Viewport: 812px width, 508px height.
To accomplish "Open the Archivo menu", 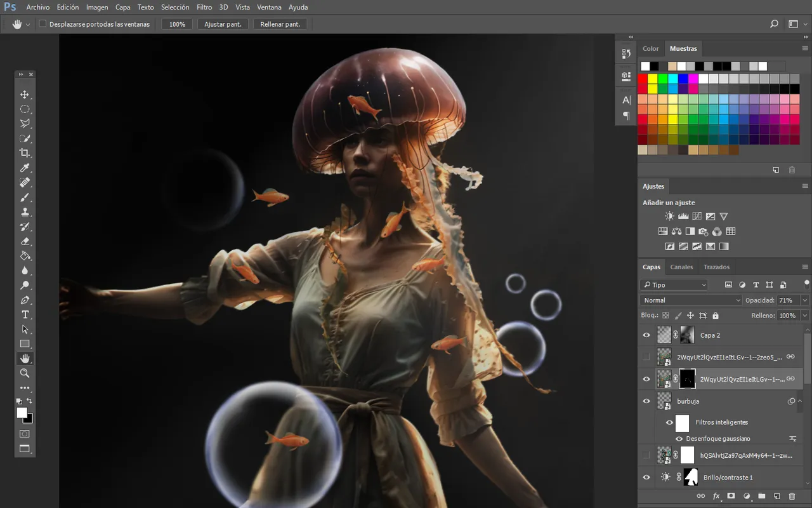I will (38, 7).
